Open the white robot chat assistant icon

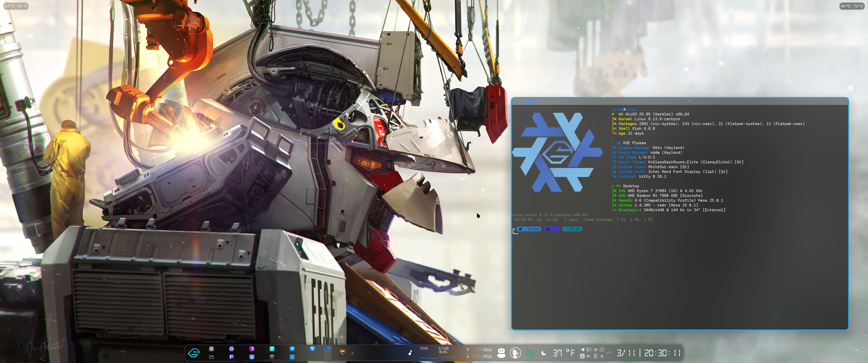click(501, 353)
